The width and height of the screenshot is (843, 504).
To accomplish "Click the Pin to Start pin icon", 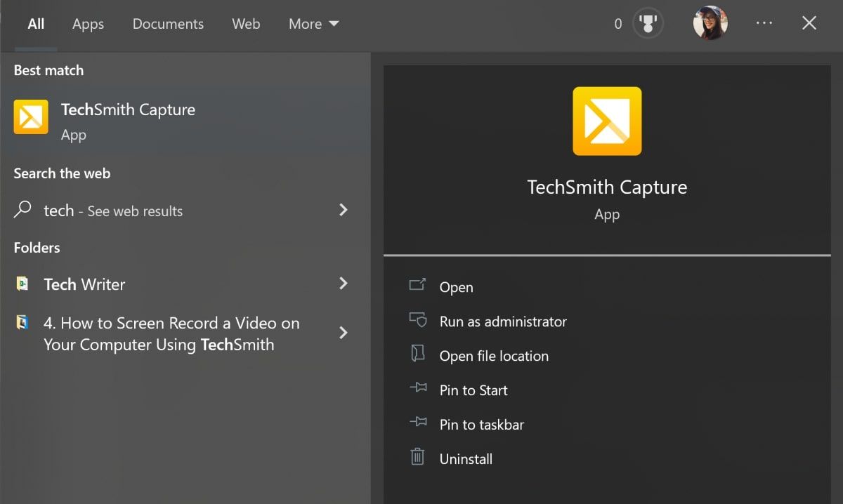I will 419,390.
